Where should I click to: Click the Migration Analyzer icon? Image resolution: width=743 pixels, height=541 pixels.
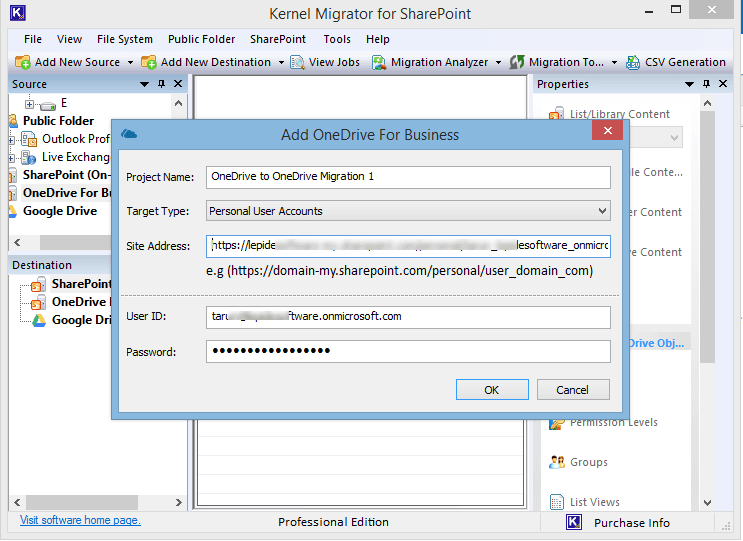[379, 62]
